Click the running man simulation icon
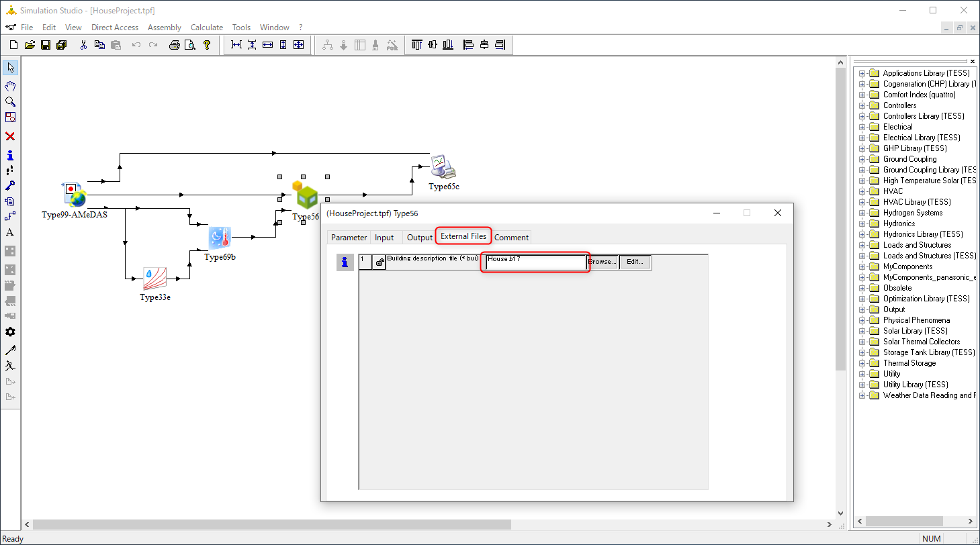 coord(10,366)
